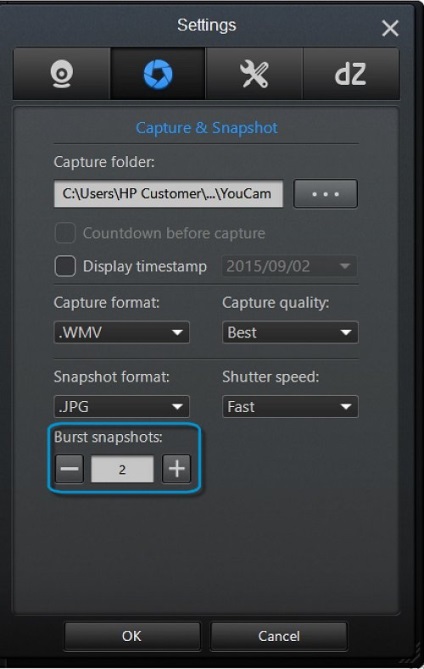This screenshot has width=424, height=669.
Task: Expand the Capture format .WMV dropdown
Action: tap(122, 332)
